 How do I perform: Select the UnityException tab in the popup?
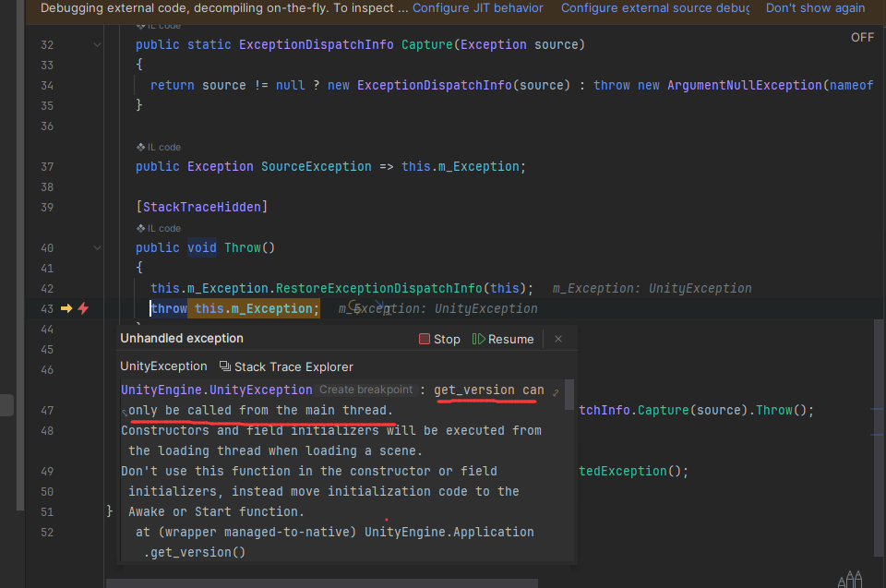tap(163, 366)
